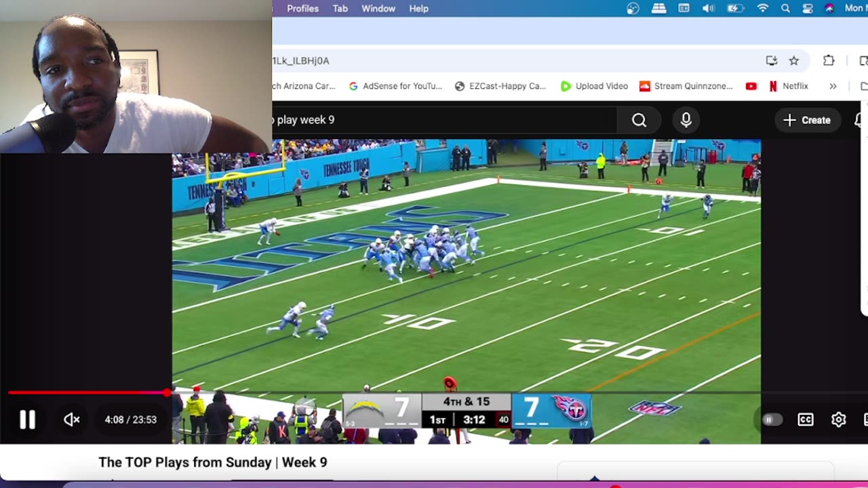Open the video settings gear
This screenshot has width=868, height=488.
pyautogui.click(x=839, y=420)
